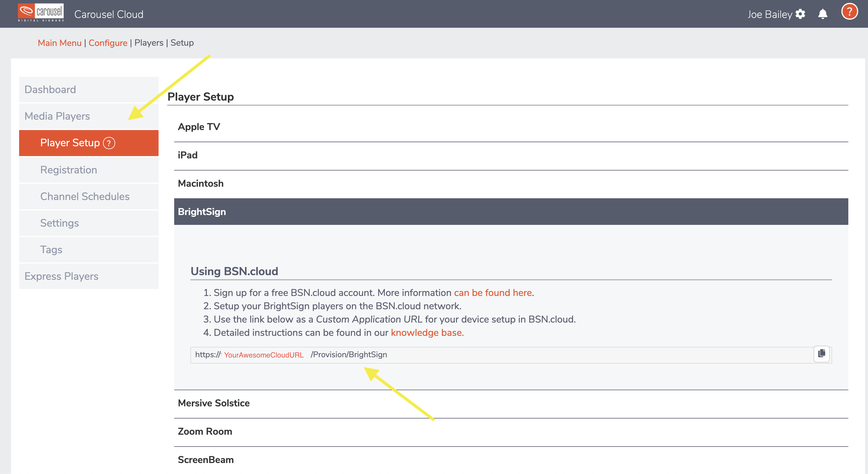Go to Channel Schedules
The width and height of the screenshot is (868, 474).
pyautogui.click(x=84, y=196)
